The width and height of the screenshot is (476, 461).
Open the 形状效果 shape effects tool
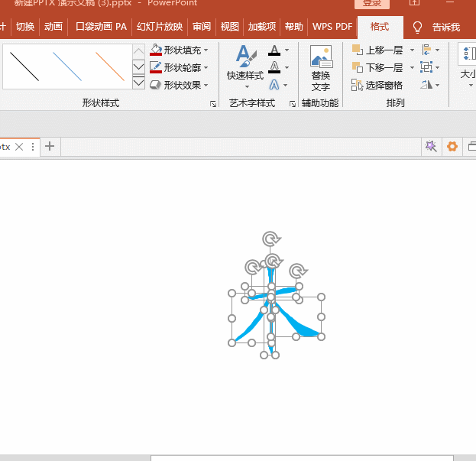pyautogui.click(x=176, y=85)
